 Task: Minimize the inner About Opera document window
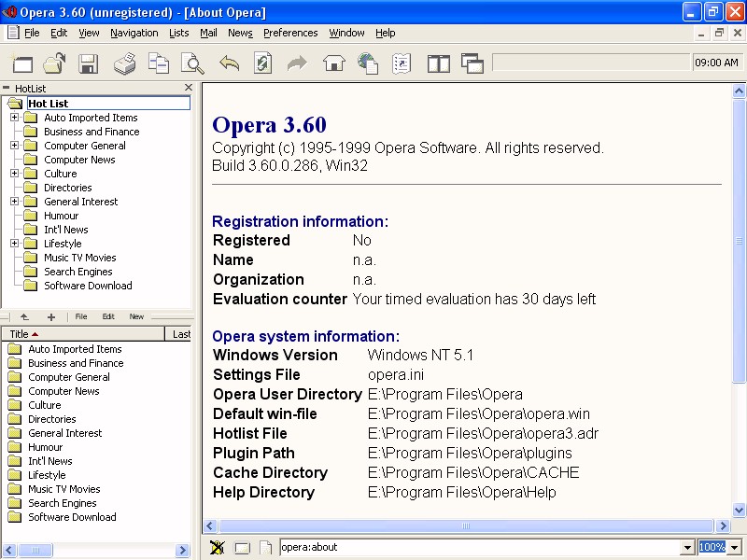coord(701,33)
